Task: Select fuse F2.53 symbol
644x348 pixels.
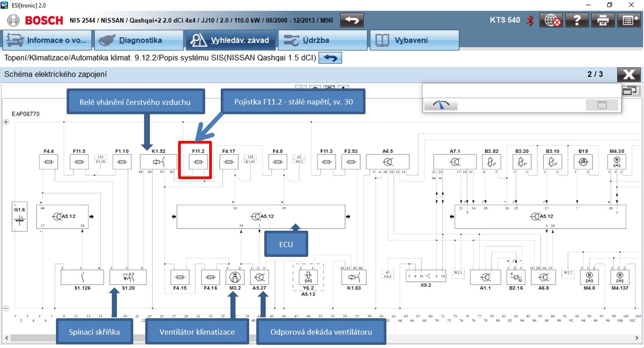Action: [351, 162]
